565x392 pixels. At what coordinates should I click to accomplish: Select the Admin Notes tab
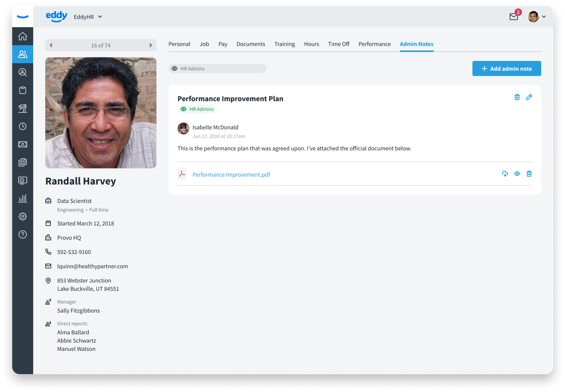point(416,44)
